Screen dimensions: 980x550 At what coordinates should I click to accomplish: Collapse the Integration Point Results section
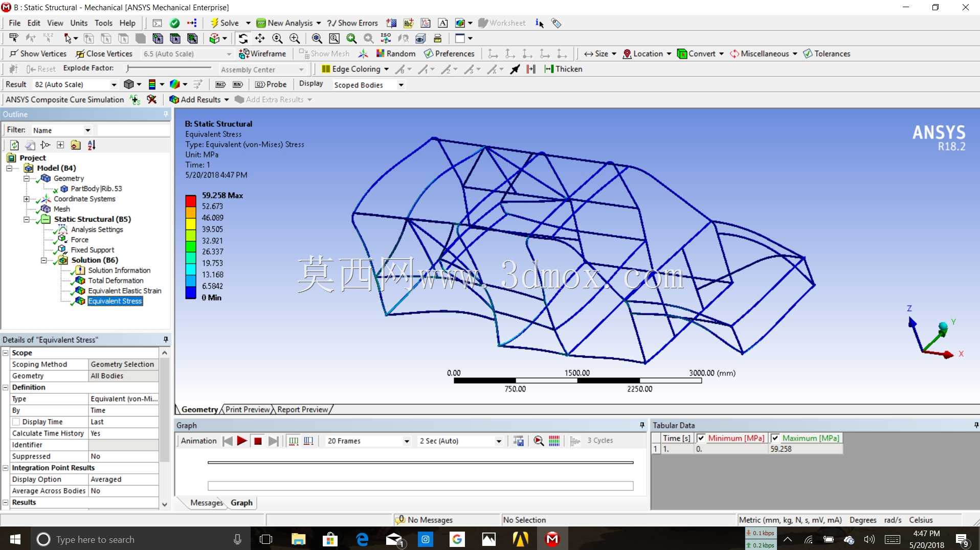[6, 468]
